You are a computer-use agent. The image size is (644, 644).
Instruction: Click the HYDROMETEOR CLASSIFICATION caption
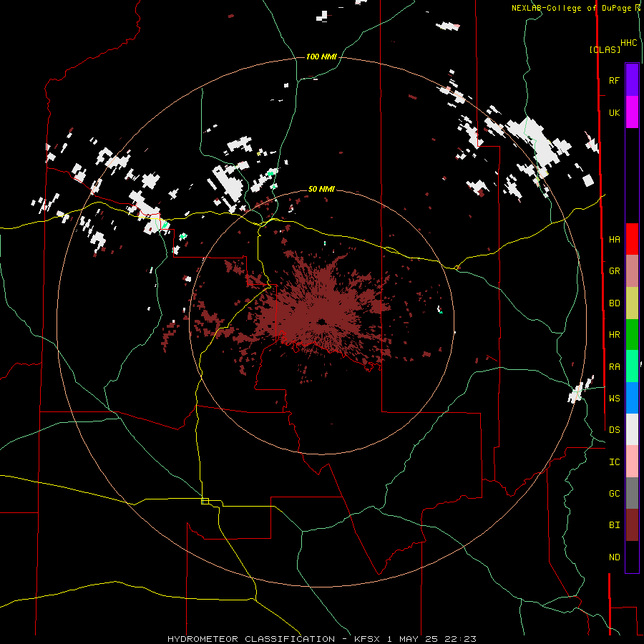click(x=251, y=639)
